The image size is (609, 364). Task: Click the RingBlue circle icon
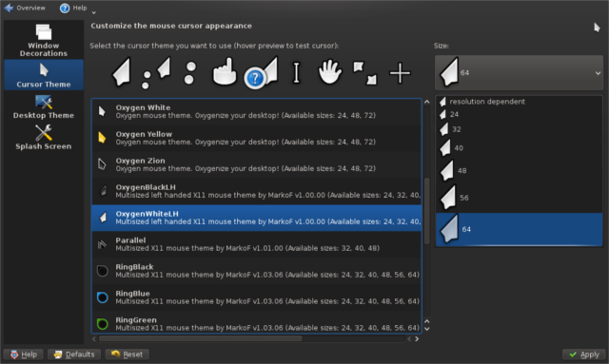[x=103, y=297]
